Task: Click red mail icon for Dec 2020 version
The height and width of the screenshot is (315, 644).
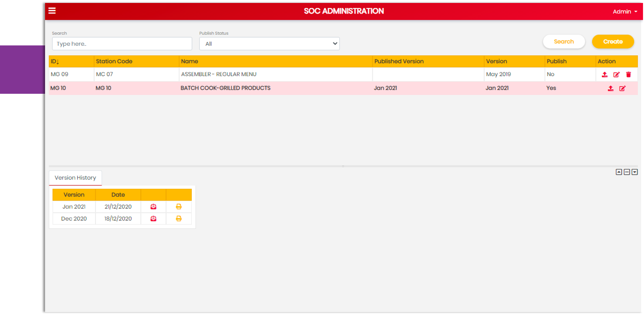Action: coord(153,219)
